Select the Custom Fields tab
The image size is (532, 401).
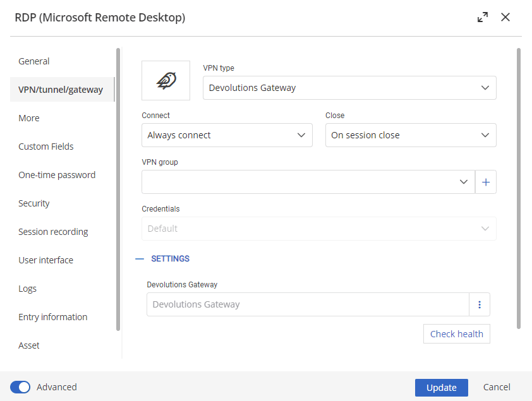46,147
